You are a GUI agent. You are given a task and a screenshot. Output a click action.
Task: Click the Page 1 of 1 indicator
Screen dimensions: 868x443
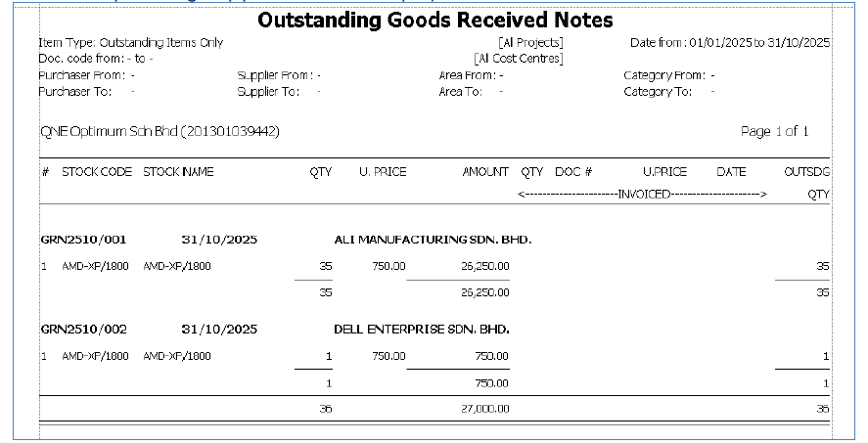coord(775,132)
